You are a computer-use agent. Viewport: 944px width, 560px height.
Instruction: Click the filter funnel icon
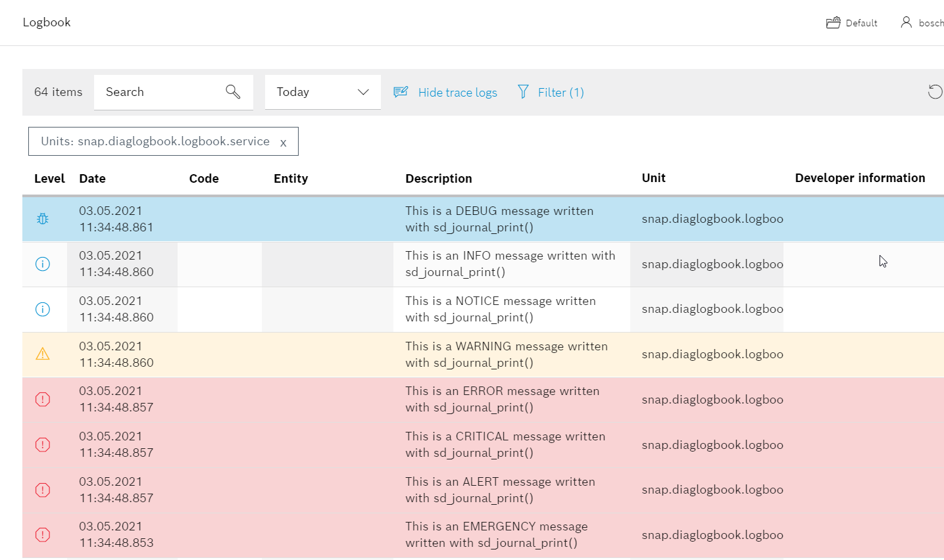(524, 92)
